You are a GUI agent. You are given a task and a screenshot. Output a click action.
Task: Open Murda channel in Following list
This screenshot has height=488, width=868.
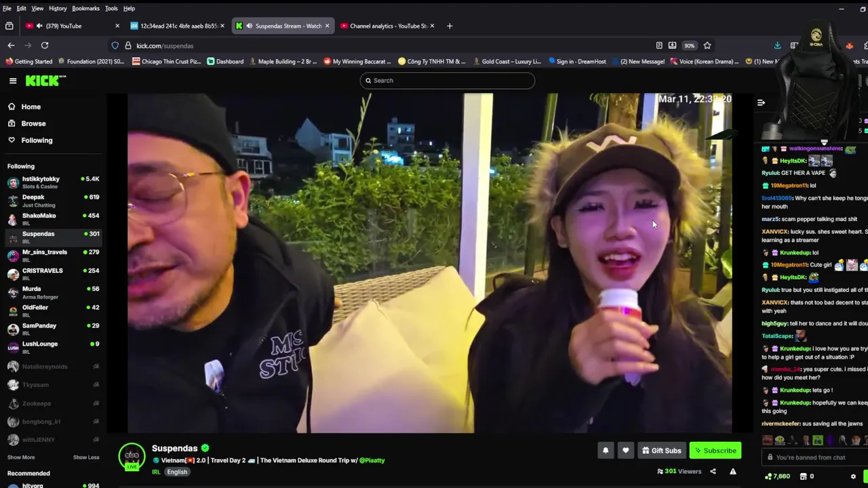click(53, 292)
